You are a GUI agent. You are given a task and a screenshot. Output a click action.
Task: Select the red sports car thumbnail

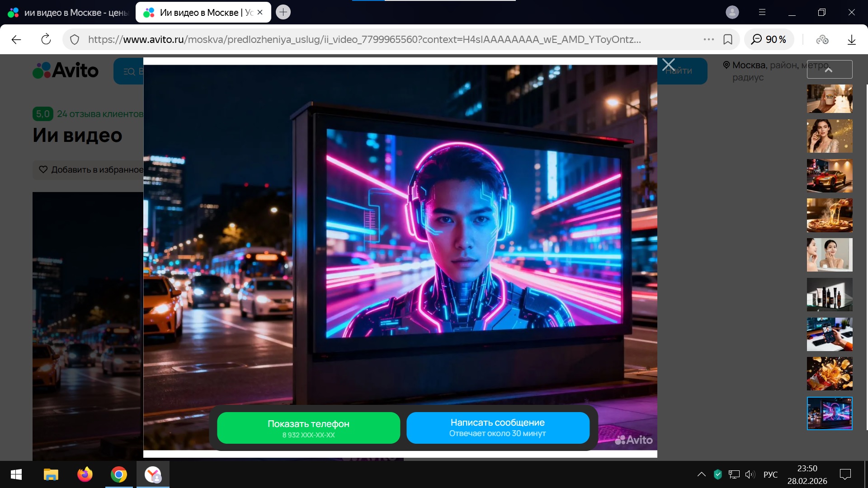(829, 176)
